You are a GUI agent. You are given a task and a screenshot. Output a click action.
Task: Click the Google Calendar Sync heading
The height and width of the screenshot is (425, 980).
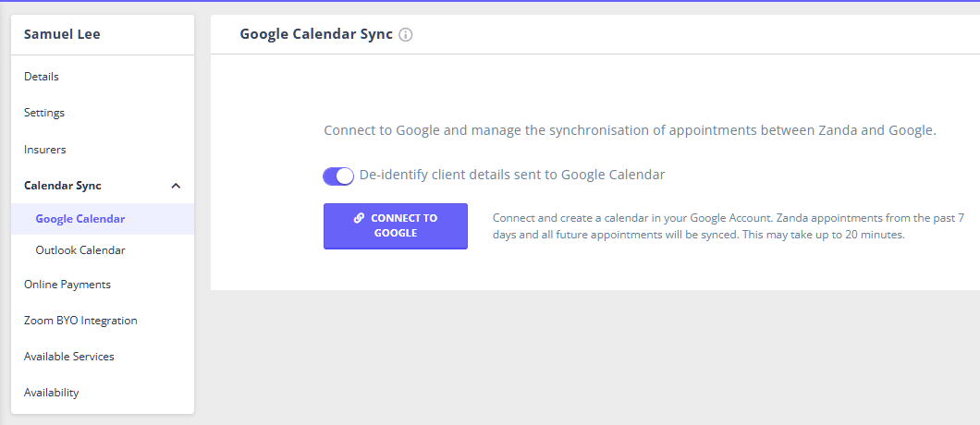(x=316, y=34)
